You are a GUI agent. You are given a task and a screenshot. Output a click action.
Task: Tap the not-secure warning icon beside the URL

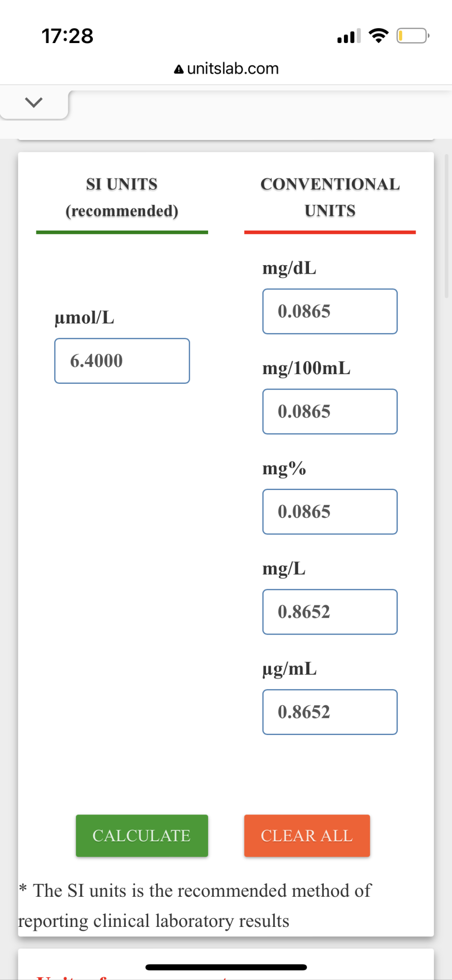pyautogui.click(x=178, y=69)
